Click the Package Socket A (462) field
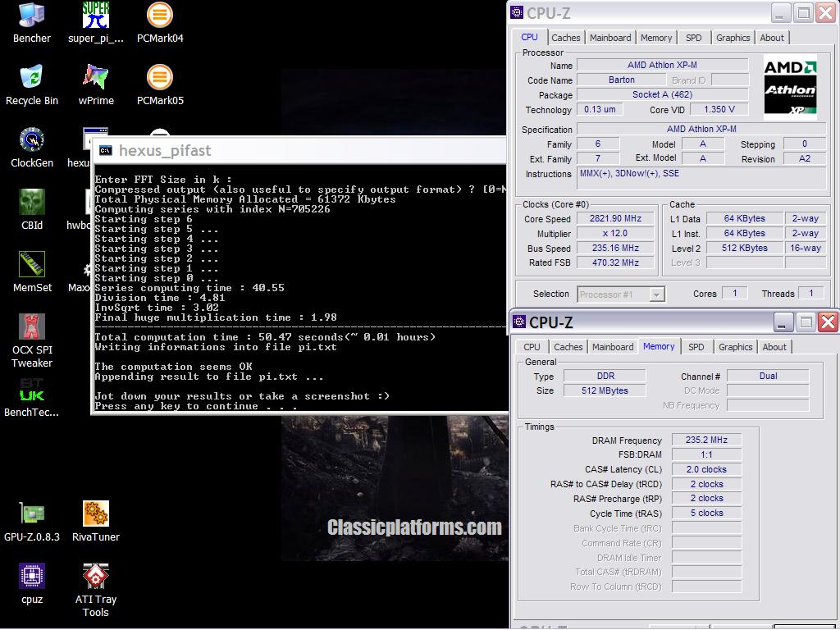Screen dimensions: 840x630 [x=662, y=95]
